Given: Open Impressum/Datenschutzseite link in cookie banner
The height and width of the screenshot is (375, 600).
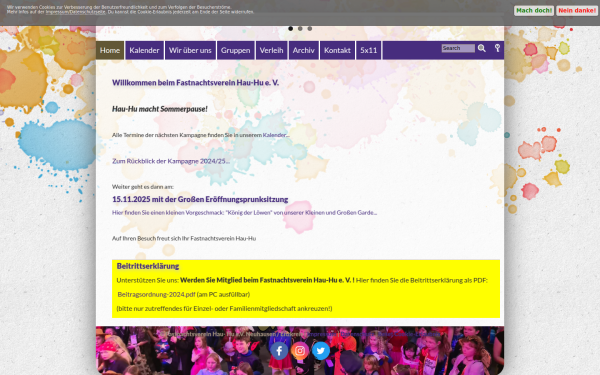Looking at the screenshot, I should 75,12.
